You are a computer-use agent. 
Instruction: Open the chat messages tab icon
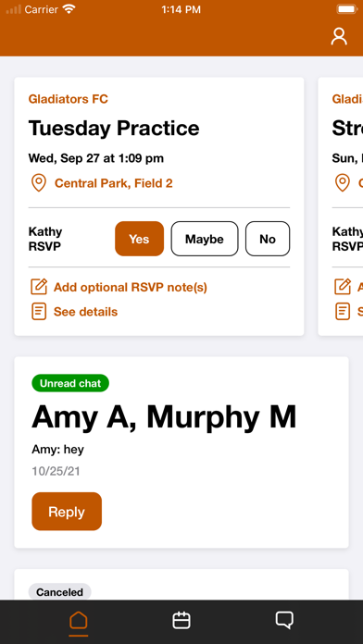[284, 620]
